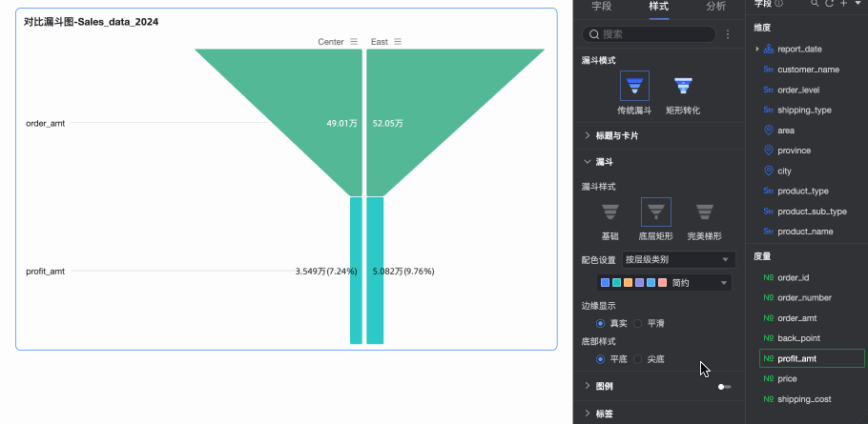Click the numeric type icon of order_amt
This screenshot has width=868, height=424.
coord(769,318)
